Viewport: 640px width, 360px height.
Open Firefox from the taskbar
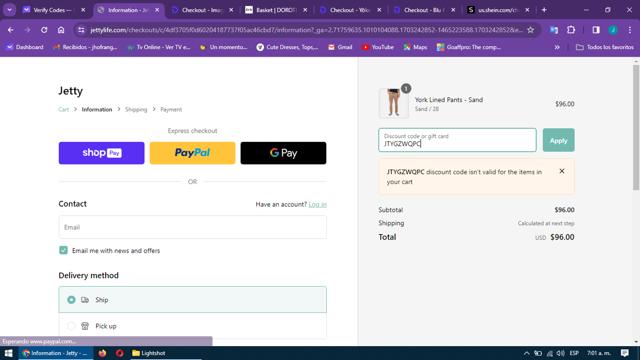(102, 353)
